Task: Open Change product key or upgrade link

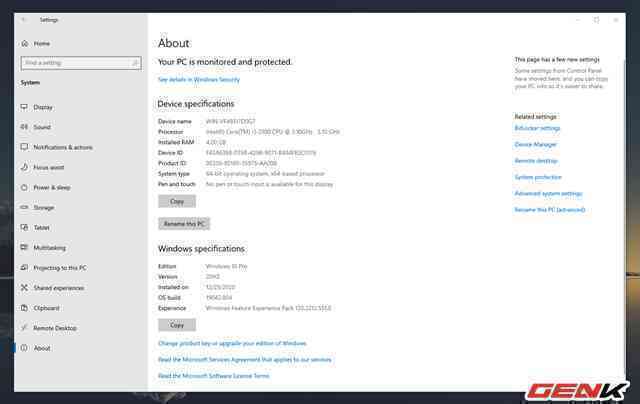Action: tap(232, 343)
